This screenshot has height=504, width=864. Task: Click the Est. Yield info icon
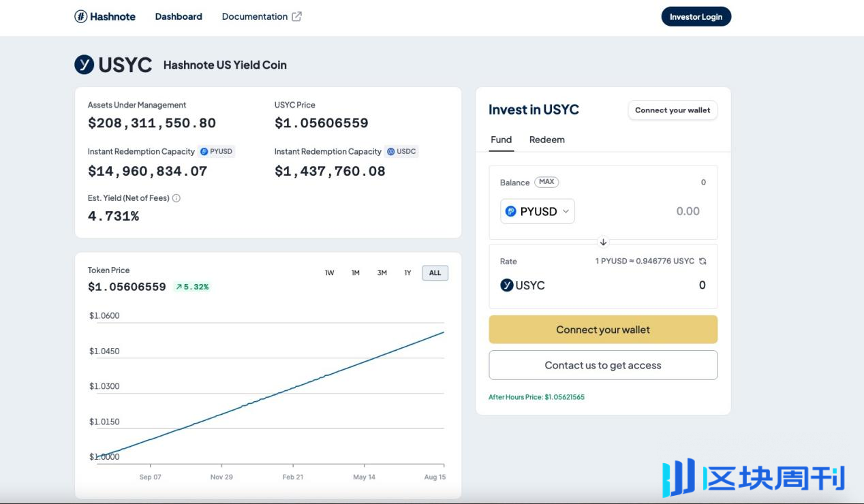[176, 198]
